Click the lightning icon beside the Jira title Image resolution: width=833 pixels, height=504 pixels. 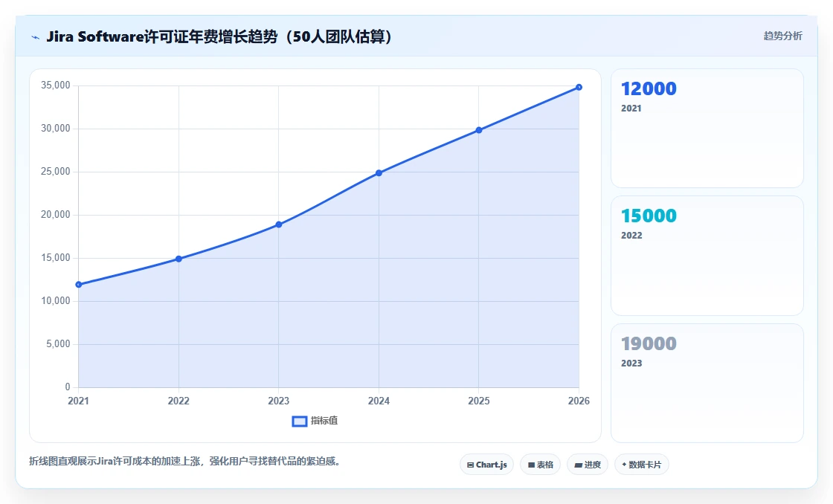[x=36, y=37]
